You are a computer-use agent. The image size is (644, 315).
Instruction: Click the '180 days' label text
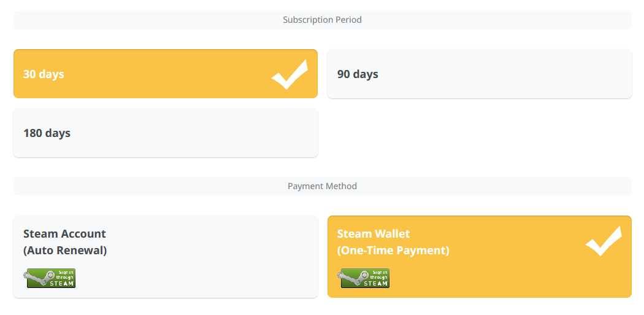(x=47, y=133)
